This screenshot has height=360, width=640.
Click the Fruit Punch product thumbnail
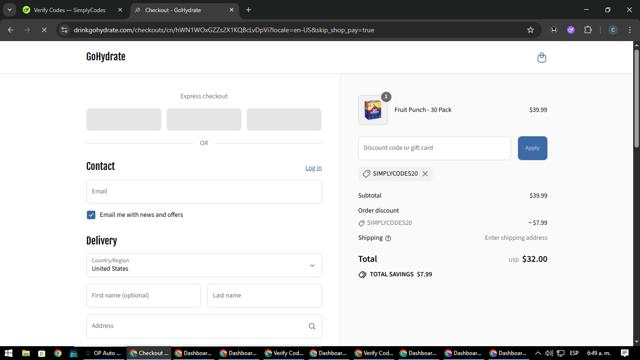tap(373, 110)
